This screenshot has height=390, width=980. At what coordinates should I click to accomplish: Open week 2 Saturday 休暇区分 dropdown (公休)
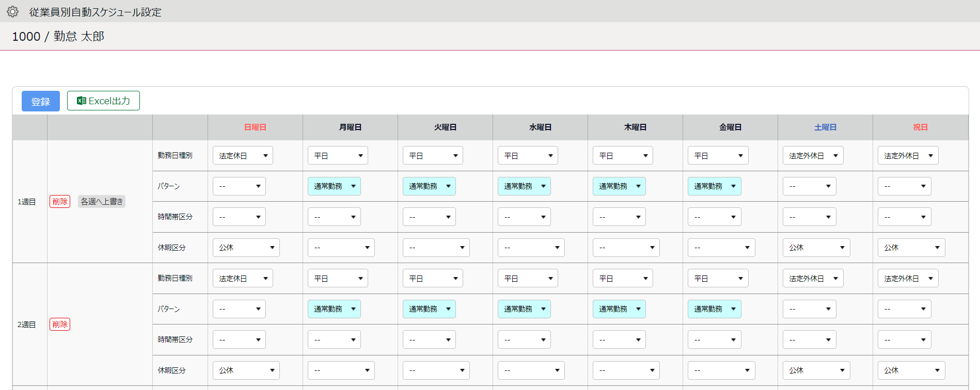(816, 370)
